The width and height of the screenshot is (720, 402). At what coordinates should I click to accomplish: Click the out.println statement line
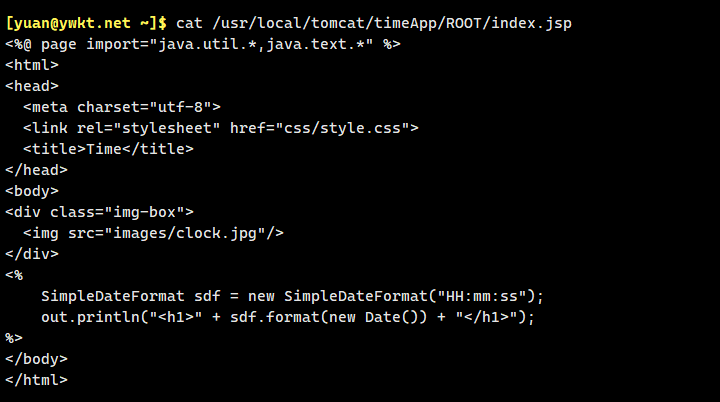pos(288,317)
